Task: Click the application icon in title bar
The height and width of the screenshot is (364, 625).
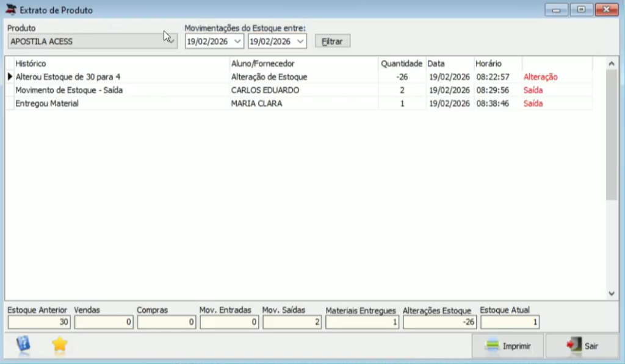Action: 11,10
